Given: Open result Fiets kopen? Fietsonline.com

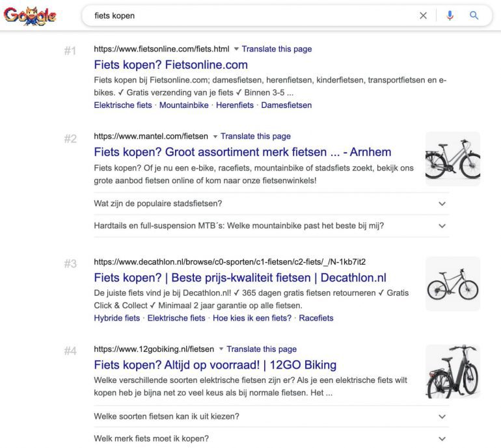Looking at the screenshot, I should (x=170, y=64).
